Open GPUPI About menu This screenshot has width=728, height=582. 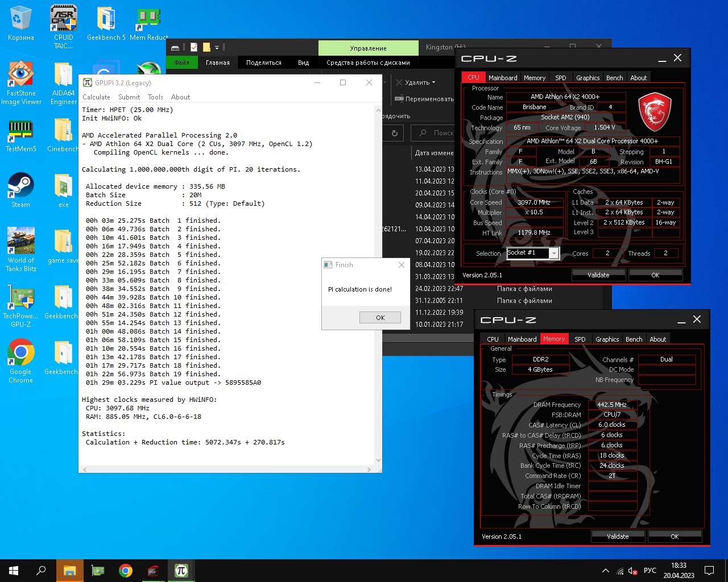180,97
